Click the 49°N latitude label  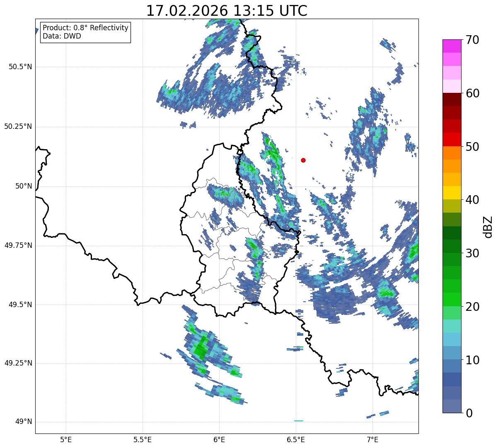click(24, 422)
